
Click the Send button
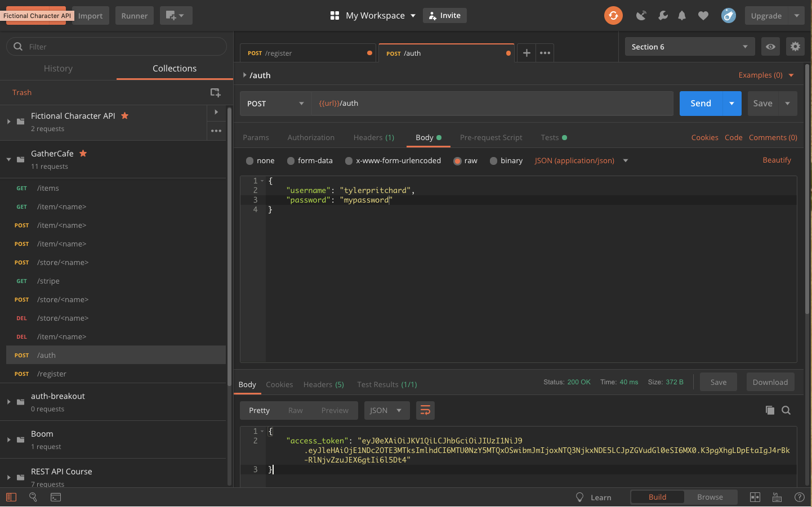700,104
